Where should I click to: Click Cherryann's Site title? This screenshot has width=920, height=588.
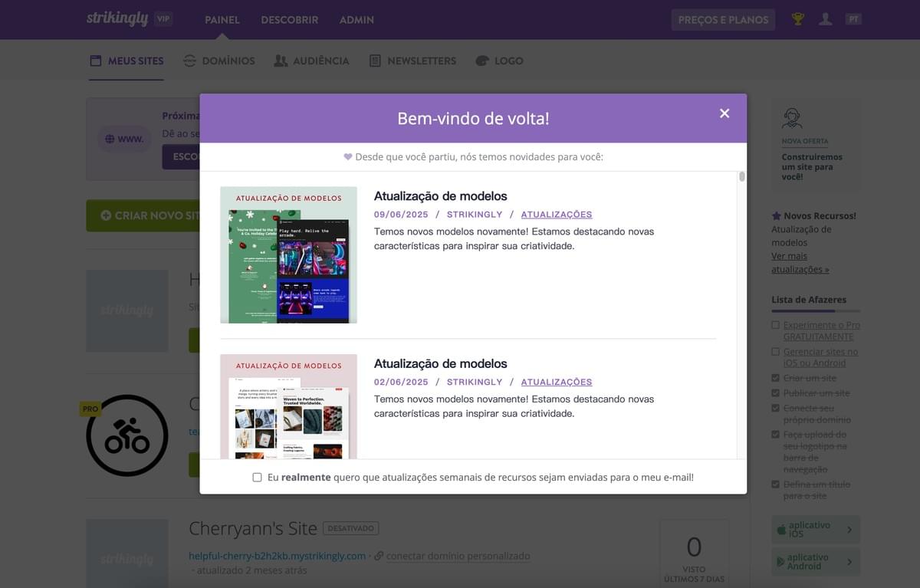pyautogui.click(x=253, y=528)
